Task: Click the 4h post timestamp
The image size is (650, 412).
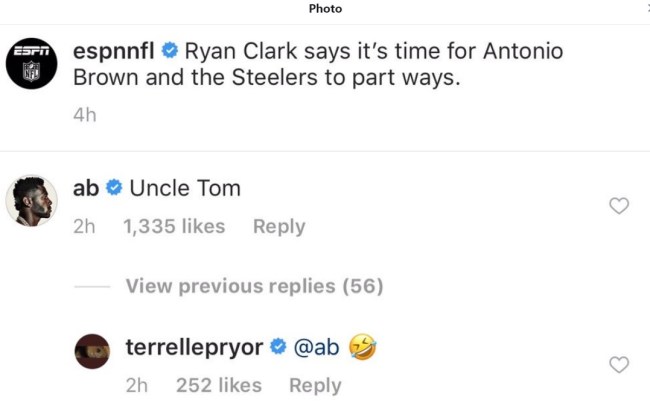Action: click(x=85, y=115)
